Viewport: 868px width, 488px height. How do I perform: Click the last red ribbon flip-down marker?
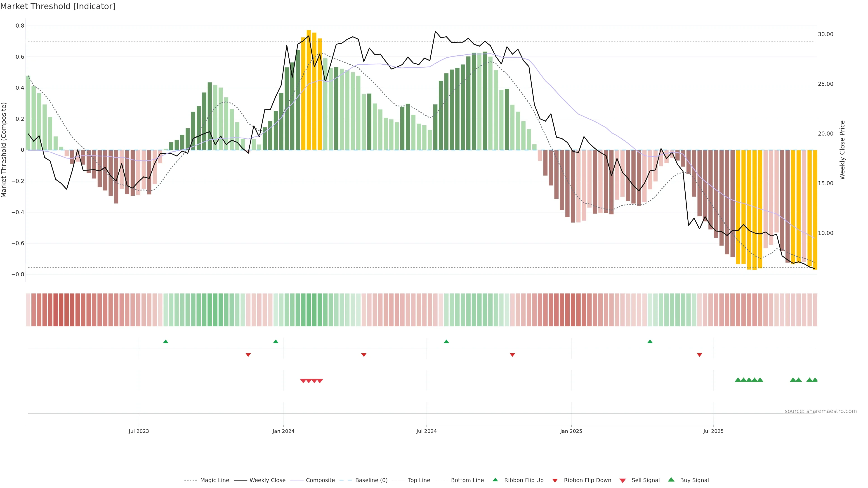tap(699, 355)
